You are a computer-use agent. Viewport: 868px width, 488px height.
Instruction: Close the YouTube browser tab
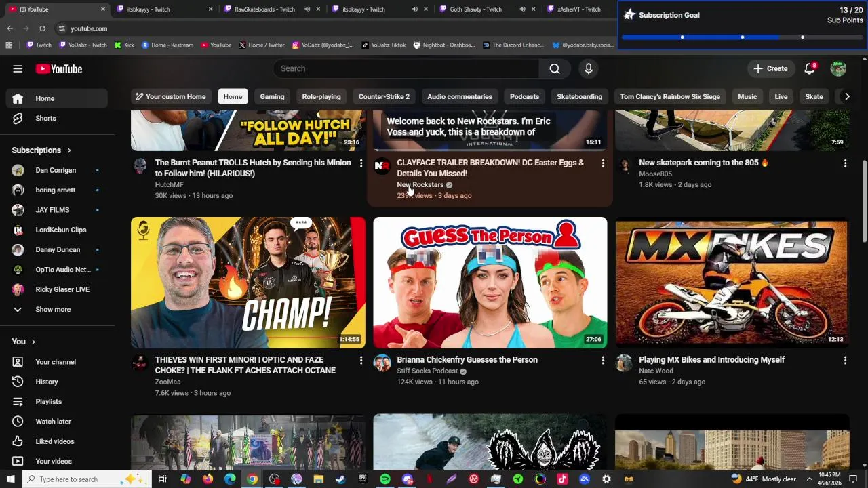[103, 9]
